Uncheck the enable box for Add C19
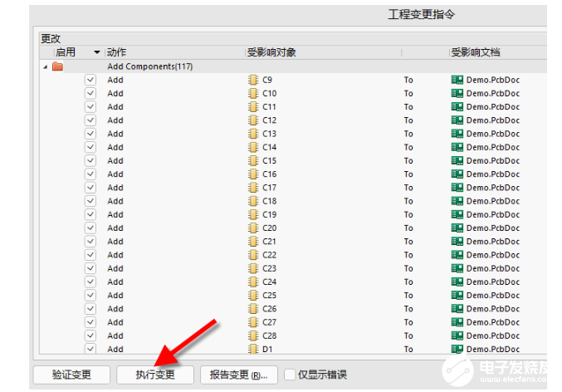The image size is (562, 392). 90,214
